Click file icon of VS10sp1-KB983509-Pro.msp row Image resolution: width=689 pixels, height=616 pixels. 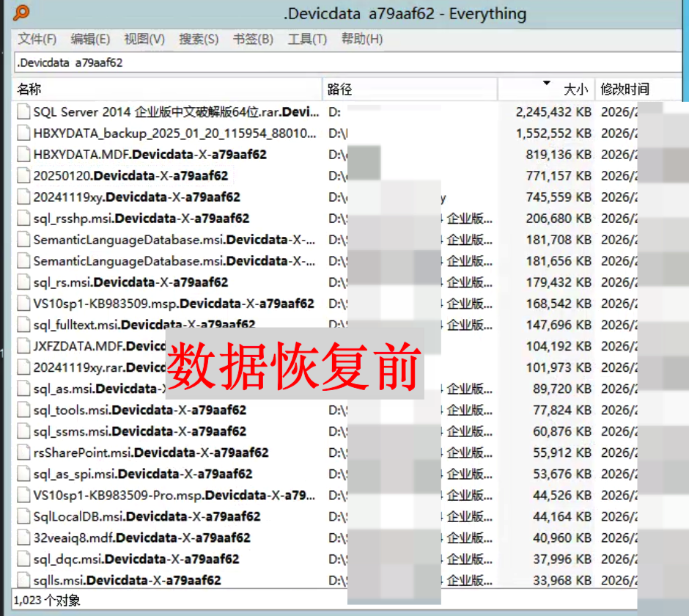click(23, 495)
